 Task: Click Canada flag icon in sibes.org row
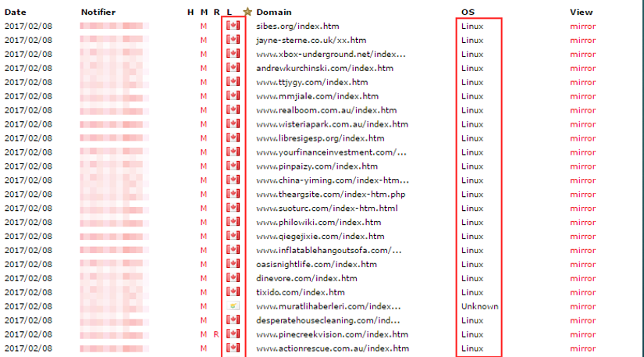[x=233, y=26]
